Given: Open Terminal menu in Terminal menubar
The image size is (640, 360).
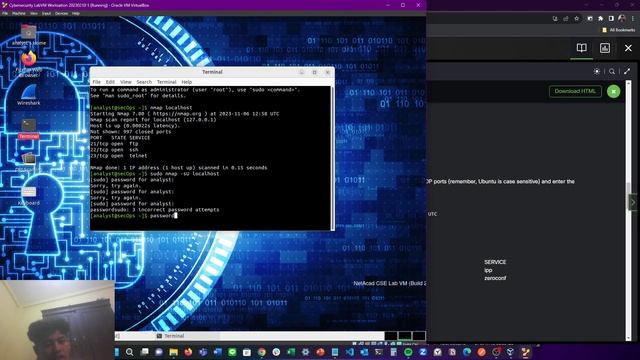Looking at the screenshot, I should pos(167,82).
